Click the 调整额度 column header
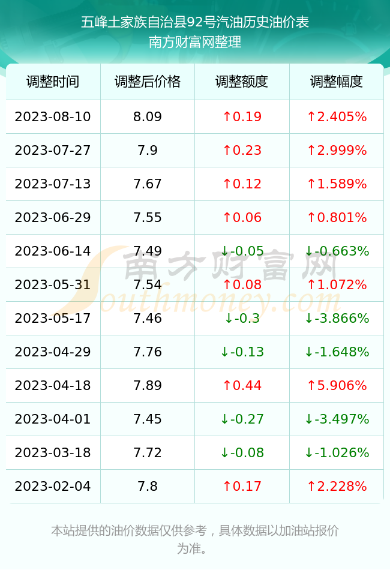This screenshot has height=588, width=390. coord(242,82)
